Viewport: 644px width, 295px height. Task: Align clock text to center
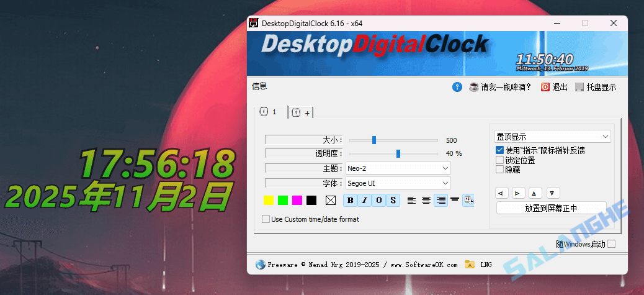(x=426, y=200)
